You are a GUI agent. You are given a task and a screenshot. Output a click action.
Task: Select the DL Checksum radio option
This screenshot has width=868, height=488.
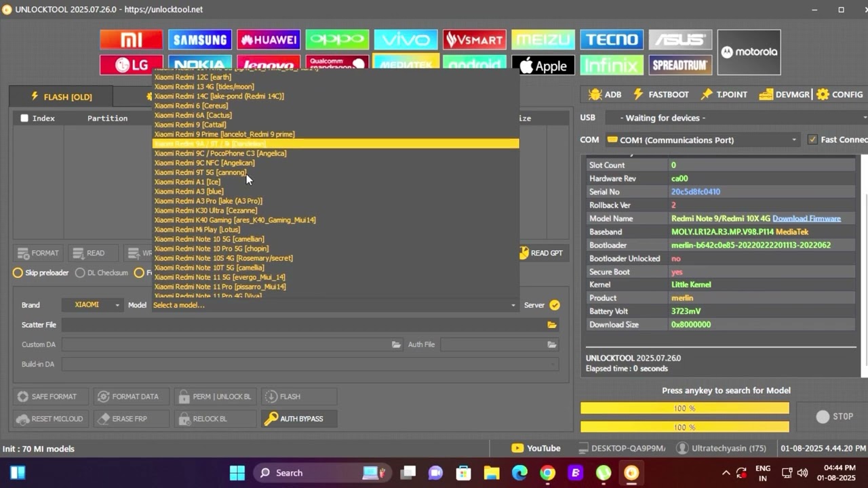[x=101, y=272]
